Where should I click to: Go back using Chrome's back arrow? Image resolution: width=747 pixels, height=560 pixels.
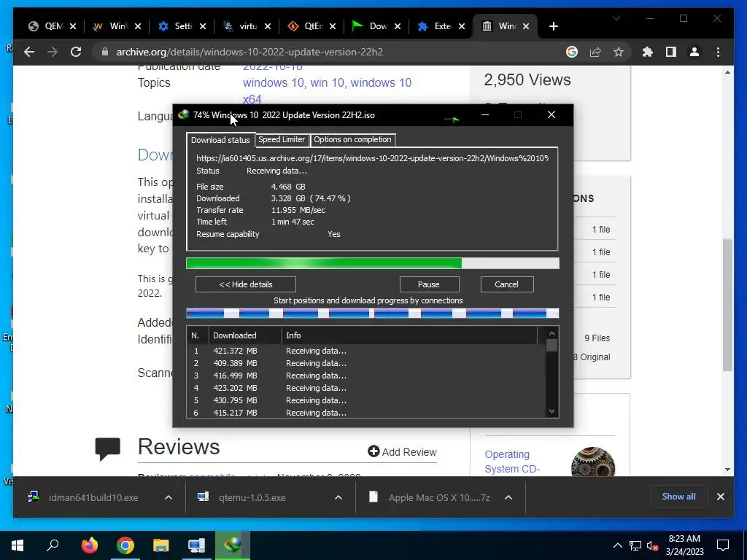[x=29, y=52]
